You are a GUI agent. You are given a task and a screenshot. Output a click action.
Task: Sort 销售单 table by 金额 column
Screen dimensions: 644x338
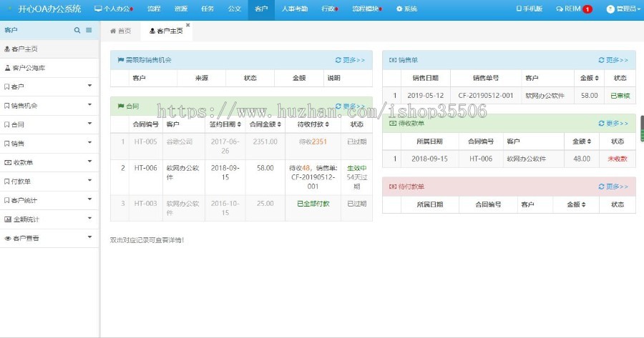tap(597, 78)
